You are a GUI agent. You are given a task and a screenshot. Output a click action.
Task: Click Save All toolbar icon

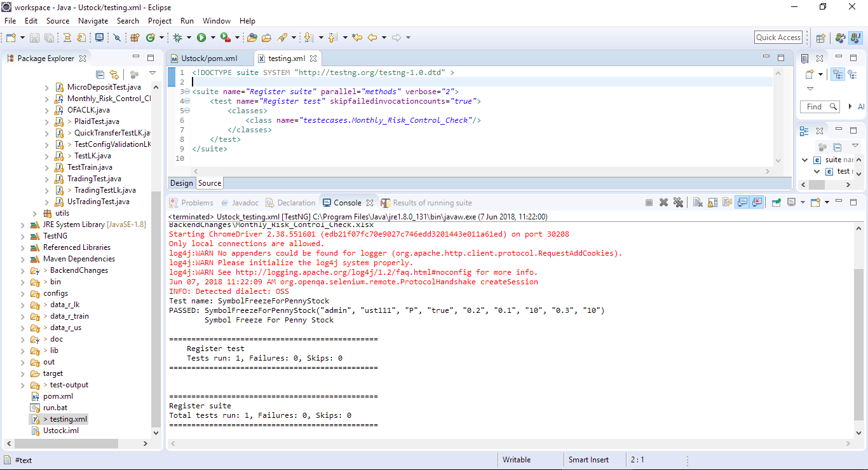[48, 37]
